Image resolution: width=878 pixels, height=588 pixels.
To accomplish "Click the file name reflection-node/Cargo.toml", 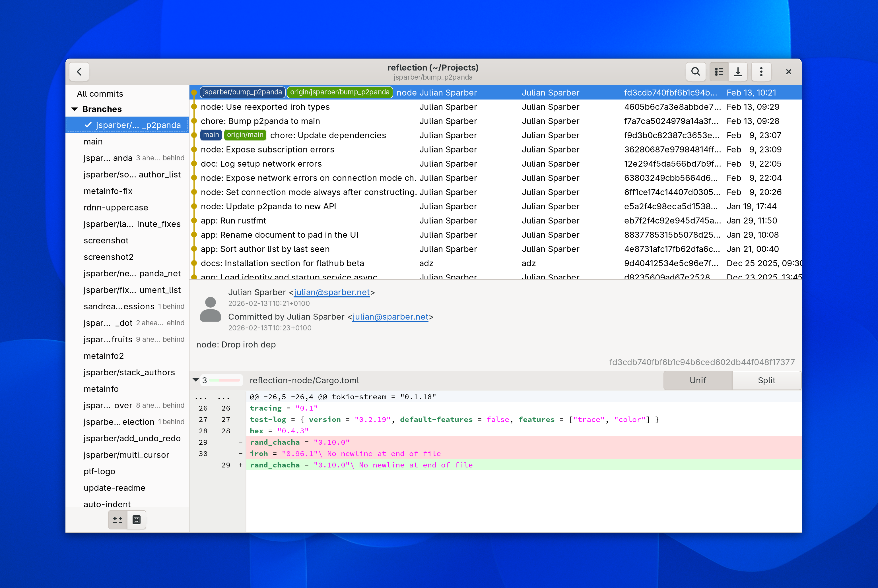I will click(x=304, y=381).
